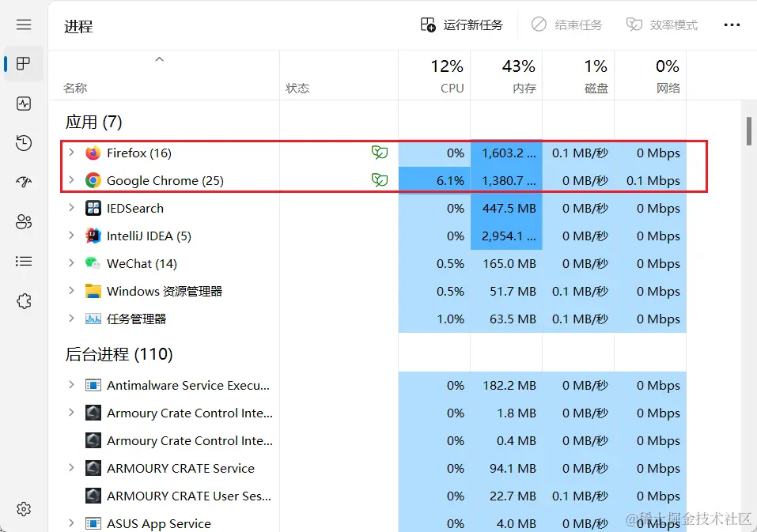Open the hamburger navigation menu

[24, 25]
